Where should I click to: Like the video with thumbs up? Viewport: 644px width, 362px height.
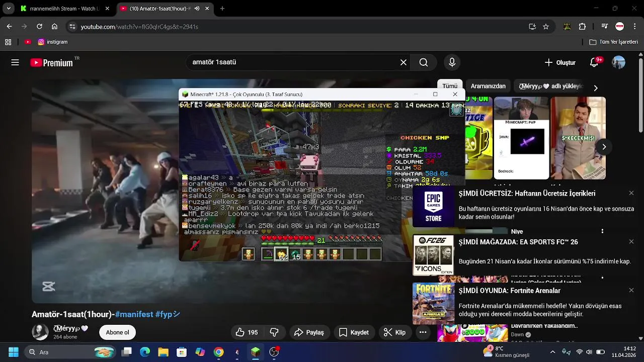point(247,332)
